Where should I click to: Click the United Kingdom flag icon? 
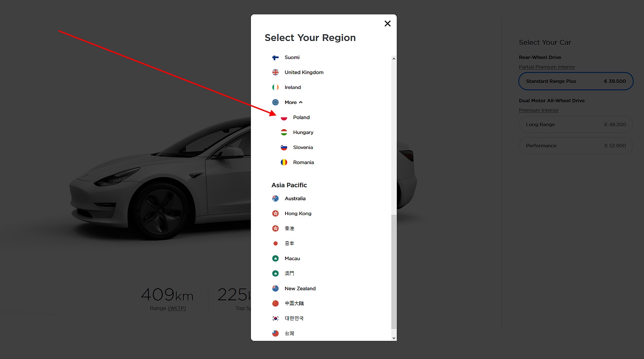(x=275, y=72)
